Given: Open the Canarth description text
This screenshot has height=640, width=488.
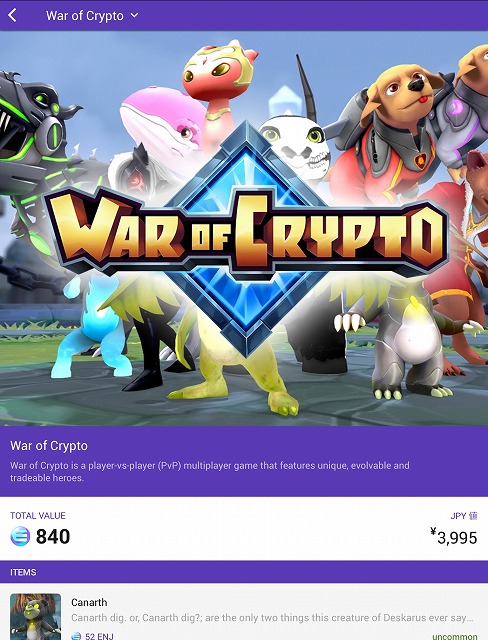Looking at the screenshot, I should (x=272, y=618).
